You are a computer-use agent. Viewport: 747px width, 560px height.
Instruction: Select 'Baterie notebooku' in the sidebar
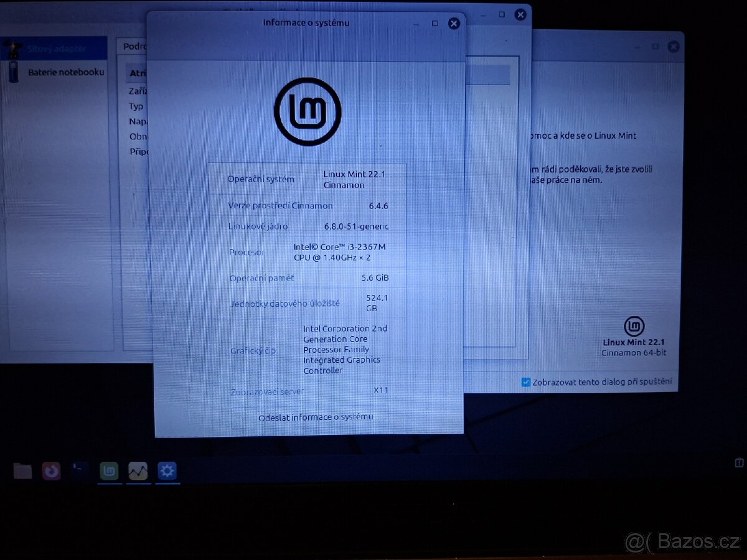[65, 72]
